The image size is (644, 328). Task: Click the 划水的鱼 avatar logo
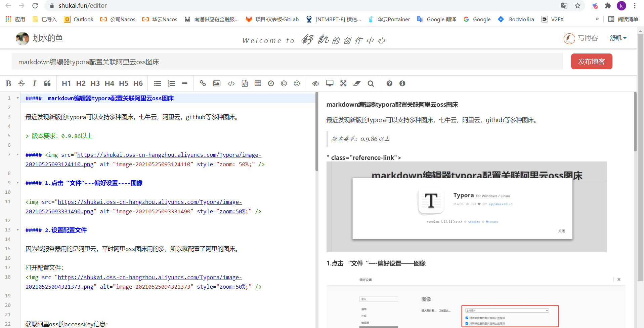(23, 38)
